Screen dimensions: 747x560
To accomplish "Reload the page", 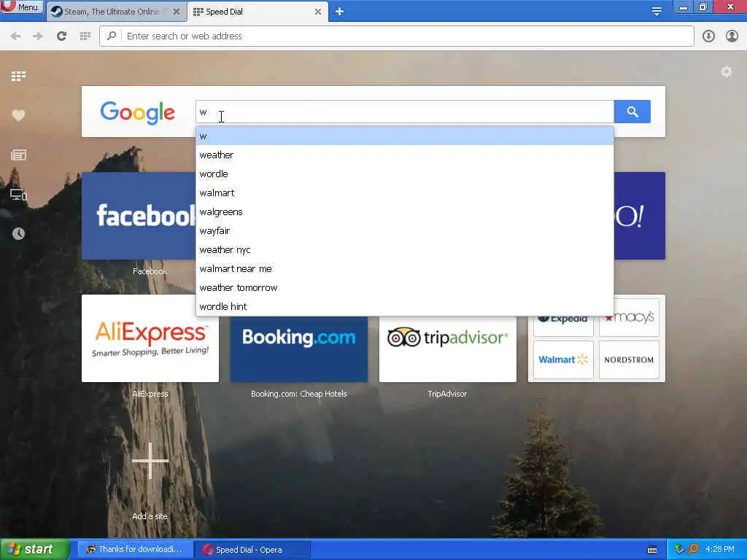I will 61,36.
